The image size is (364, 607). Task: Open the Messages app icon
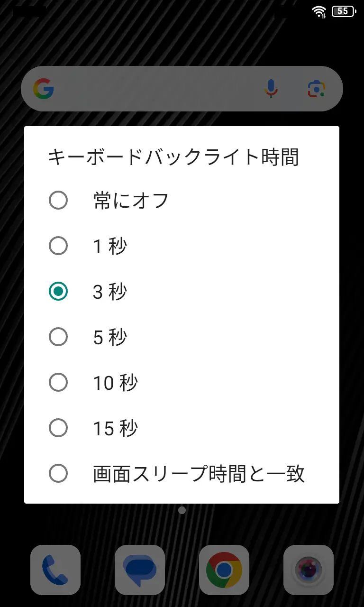click(139, 570)
